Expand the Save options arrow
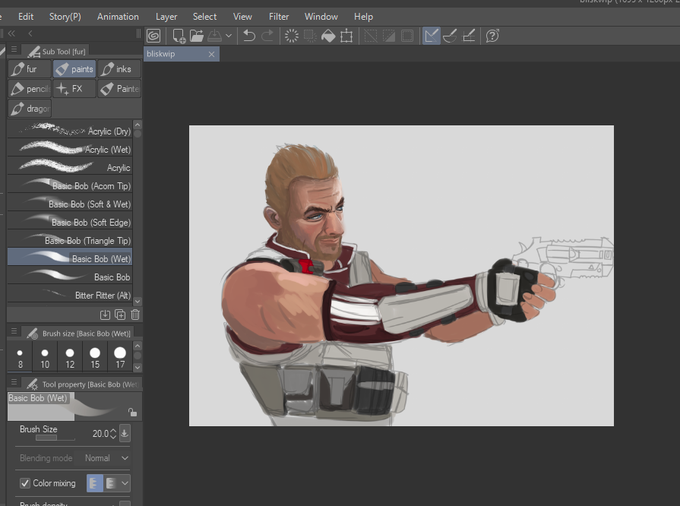This screenshot has height=506, width=680. (229, 36)
